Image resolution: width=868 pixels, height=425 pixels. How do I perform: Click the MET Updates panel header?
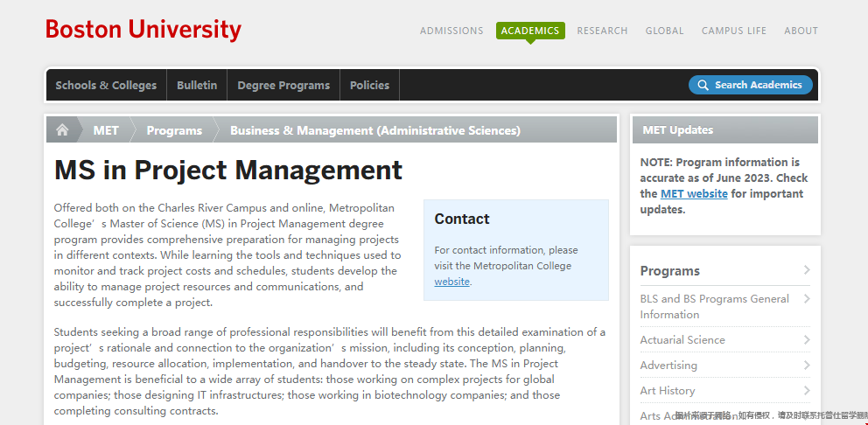[725, 130]
